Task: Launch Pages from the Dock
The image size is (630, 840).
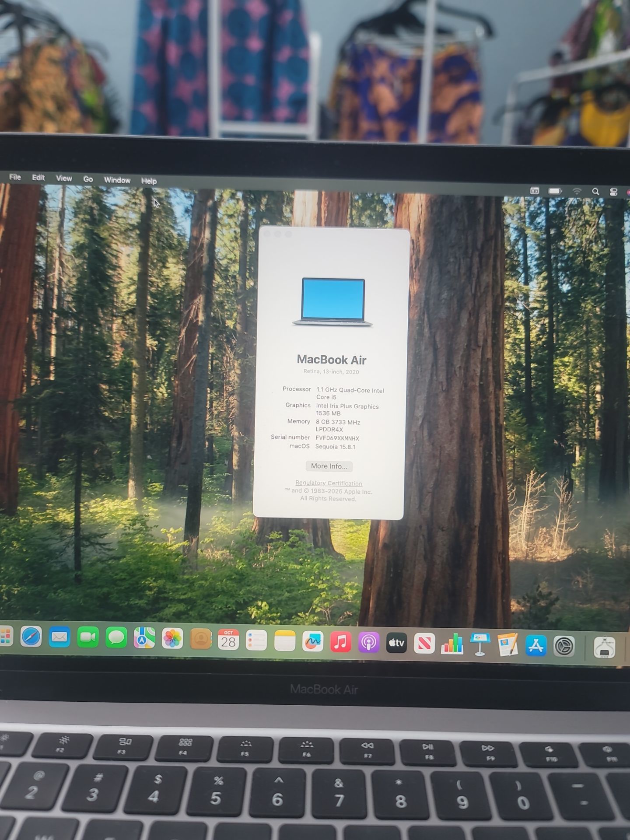Action: click(x=508, y=644)
